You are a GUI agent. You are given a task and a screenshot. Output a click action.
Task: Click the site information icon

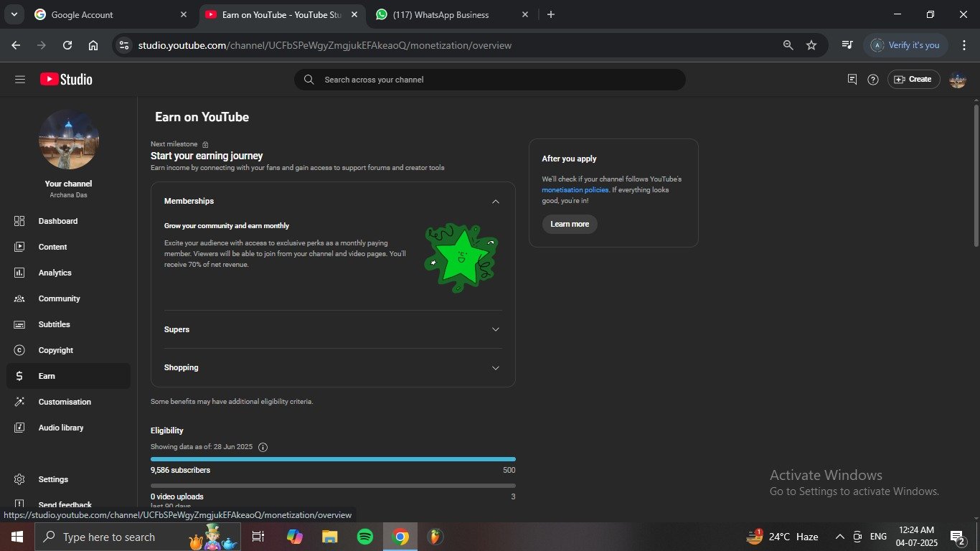tap(125, 45)
